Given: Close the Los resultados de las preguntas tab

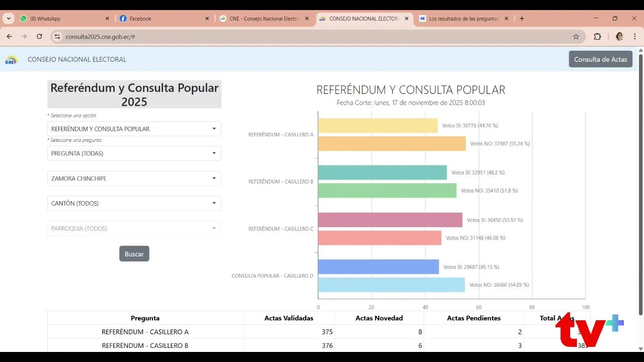Looking at the screenshot, I should click(506, 19).
